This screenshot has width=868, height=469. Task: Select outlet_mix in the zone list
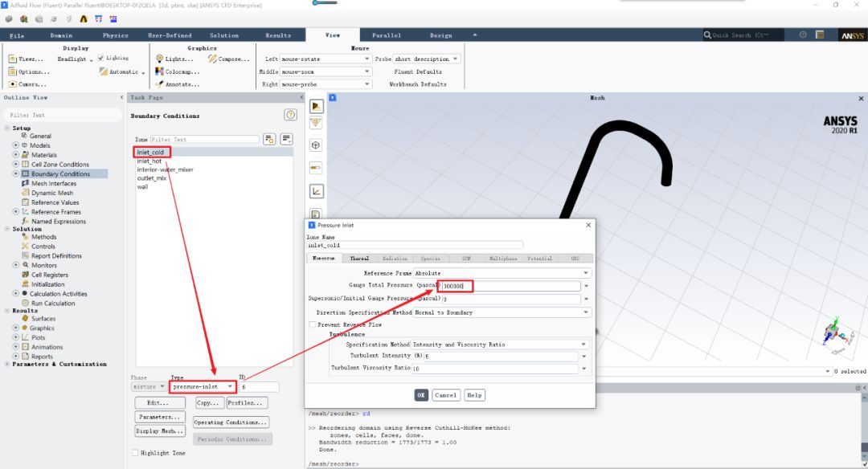[152, 178]
